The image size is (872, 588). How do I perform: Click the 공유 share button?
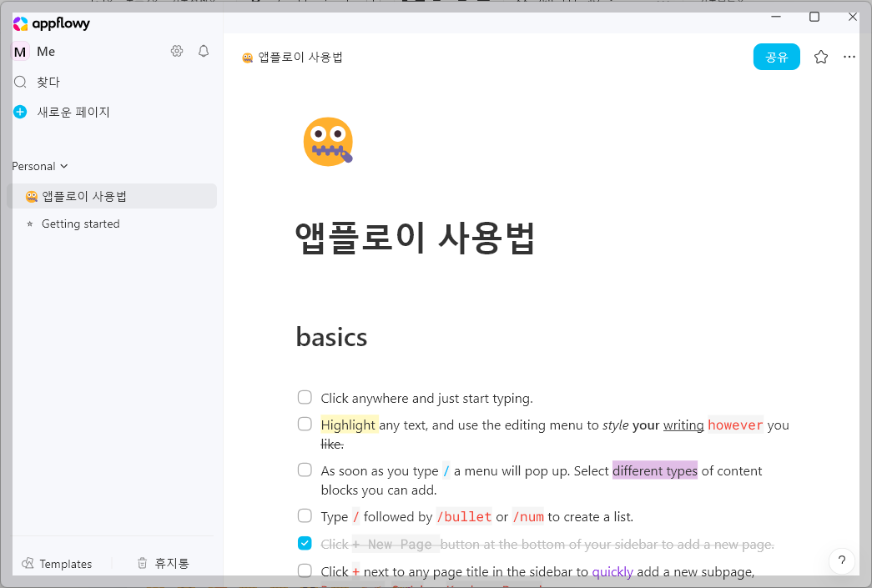tap(776, 57)
